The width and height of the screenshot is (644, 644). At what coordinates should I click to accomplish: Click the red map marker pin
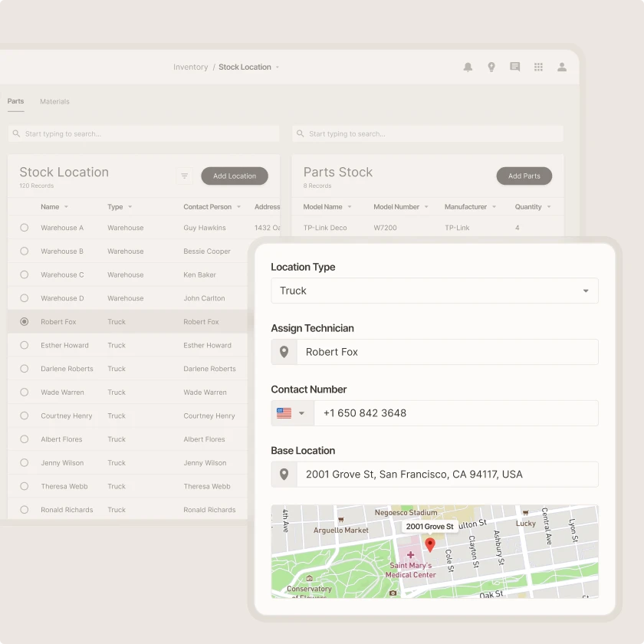pyautogui.click(x=430, y=544)
